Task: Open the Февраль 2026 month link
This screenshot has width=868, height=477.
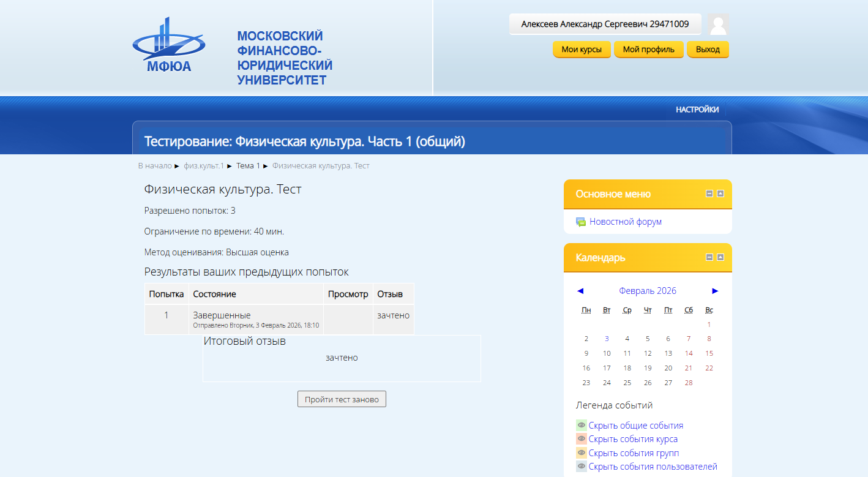Action: click(x=647, y=291)
